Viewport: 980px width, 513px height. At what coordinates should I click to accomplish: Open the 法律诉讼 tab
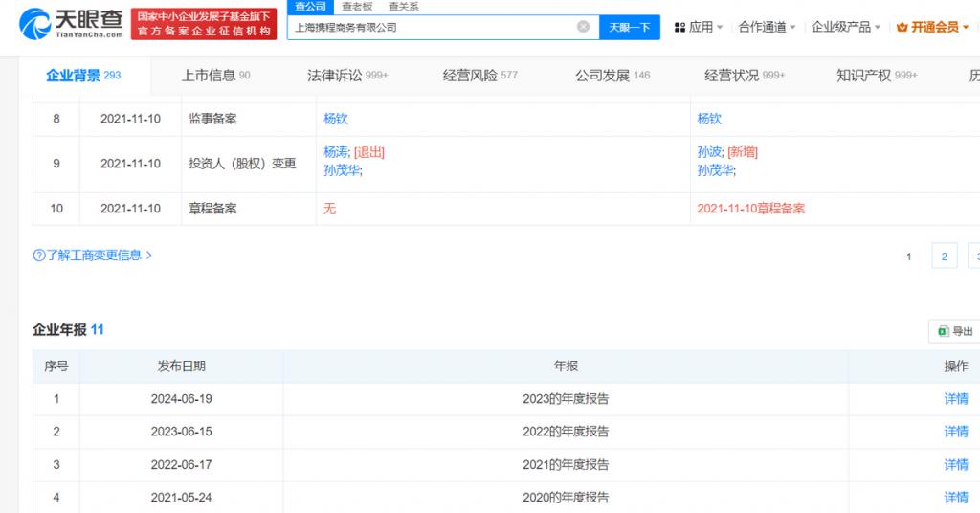[x=347, y=75]
